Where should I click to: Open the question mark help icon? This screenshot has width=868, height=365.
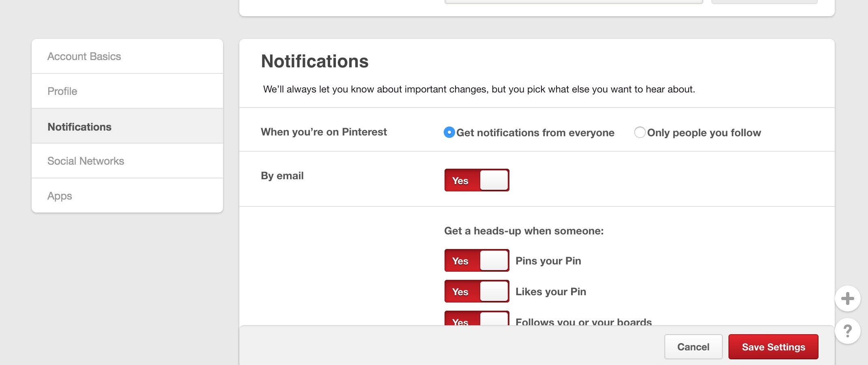point(847,331)
